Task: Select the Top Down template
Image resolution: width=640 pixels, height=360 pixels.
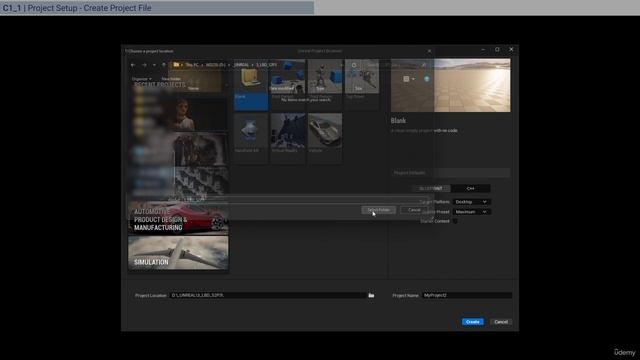Action: [362, 85]
